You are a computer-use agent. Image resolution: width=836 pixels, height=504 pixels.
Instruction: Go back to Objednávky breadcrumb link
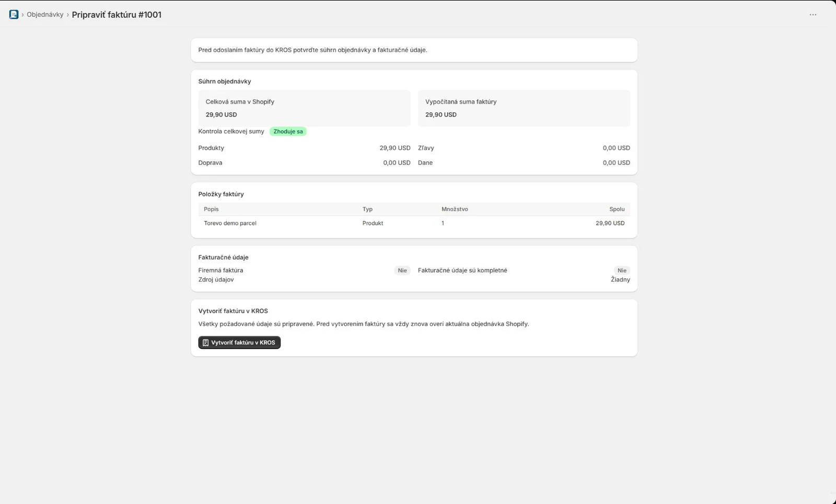tap(45, 15)
